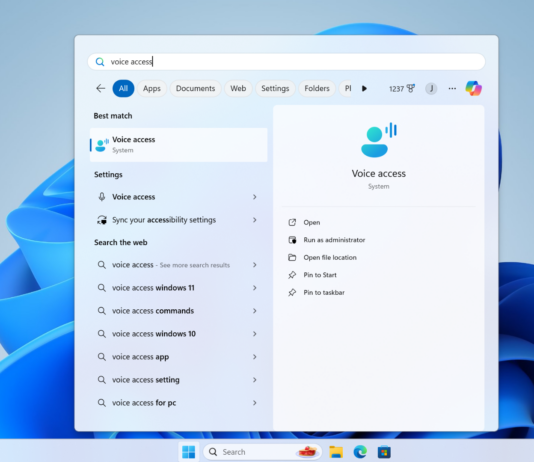Switch to the Documents filter tab
Viewport: 534px width, 462px height.
pos(195,89)
